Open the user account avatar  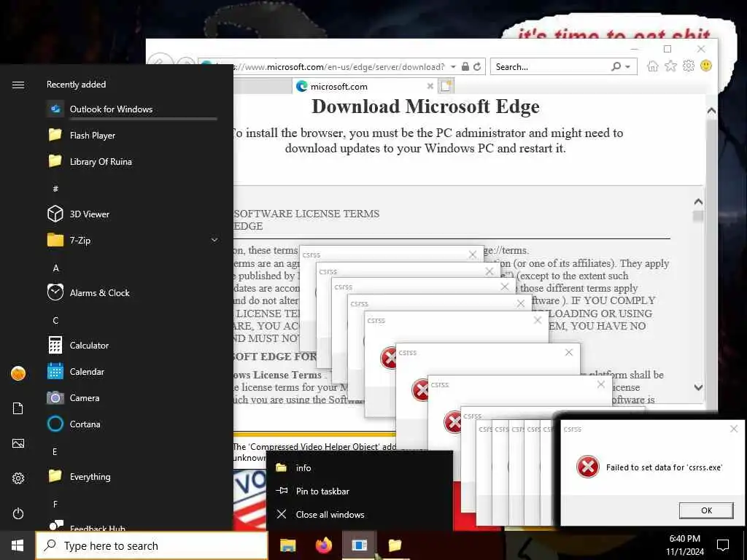click(x=18, y=373)
